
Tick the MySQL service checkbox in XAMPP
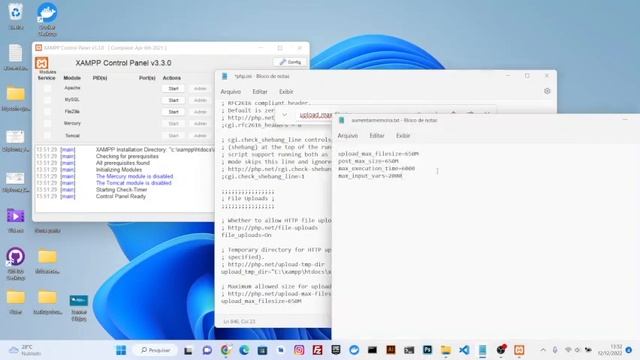[x=47, y=100]
